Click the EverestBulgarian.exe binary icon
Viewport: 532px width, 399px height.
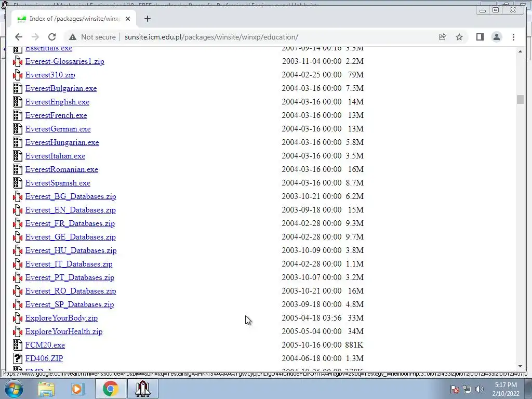[x=18, y=88]
